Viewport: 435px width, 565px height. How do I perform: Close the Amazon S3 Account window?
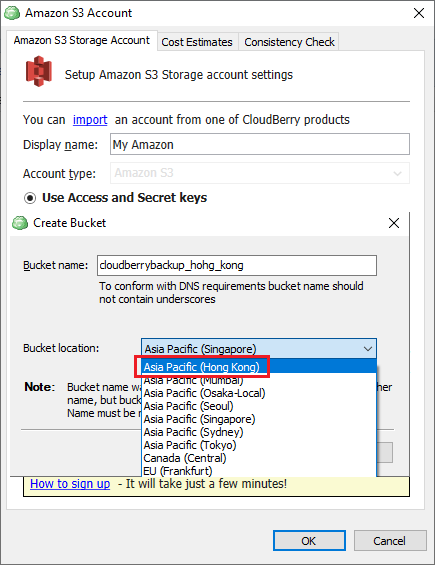(419, 13)
